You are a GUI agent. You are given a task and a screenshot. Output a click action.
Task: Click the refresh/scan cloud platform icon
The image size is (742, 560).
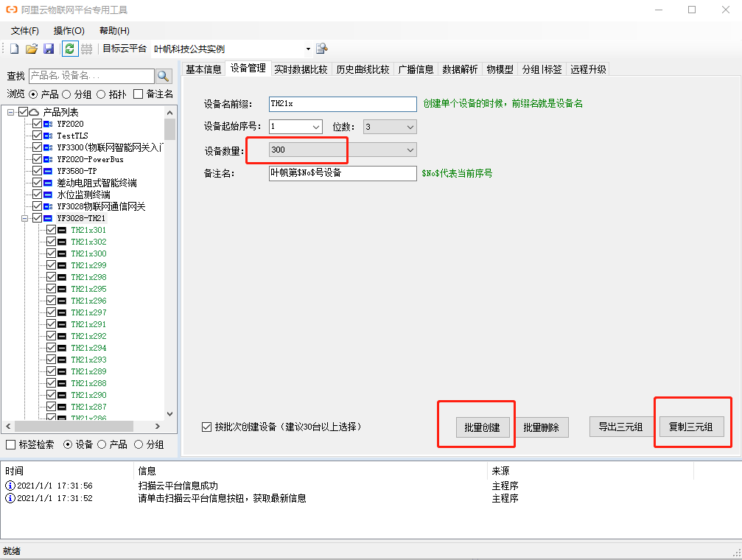tap(69, 47)
